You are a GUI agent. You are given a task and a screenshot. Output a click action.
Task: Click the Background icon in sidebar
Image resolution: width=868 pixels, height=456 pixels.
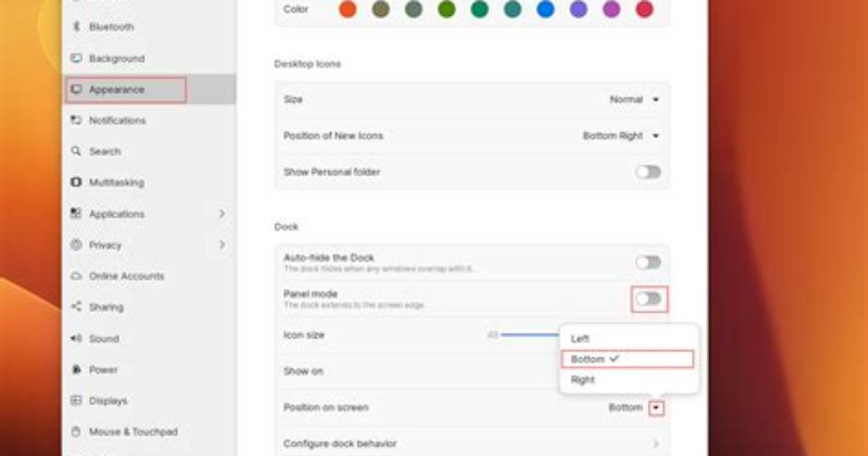click(x=76, y=58)
